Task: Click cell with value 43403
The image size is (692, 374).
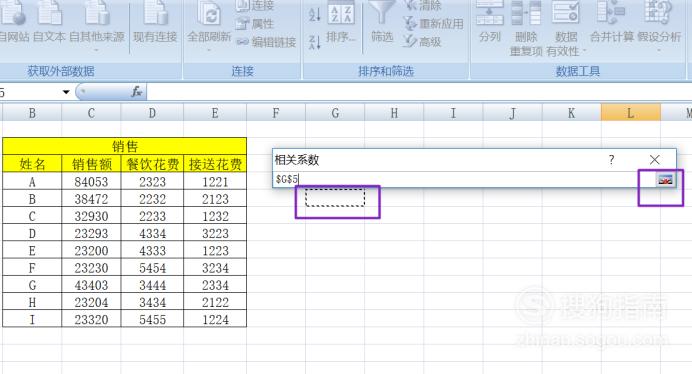Action: point(91,285)
